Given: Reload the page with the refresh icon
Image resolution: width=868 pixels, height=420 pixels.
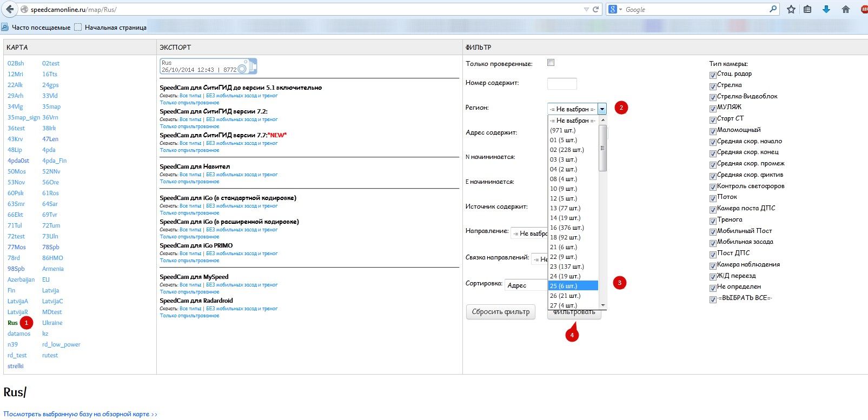Looking at the screenshot, I should (596, 9).
